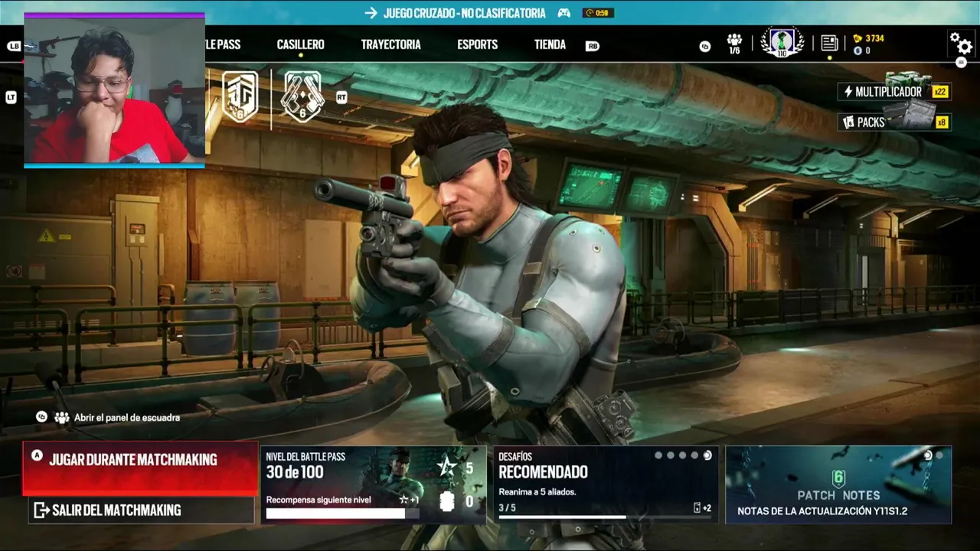
Task: Open the squad members 1/6 icon
Action: pos(734,44)
